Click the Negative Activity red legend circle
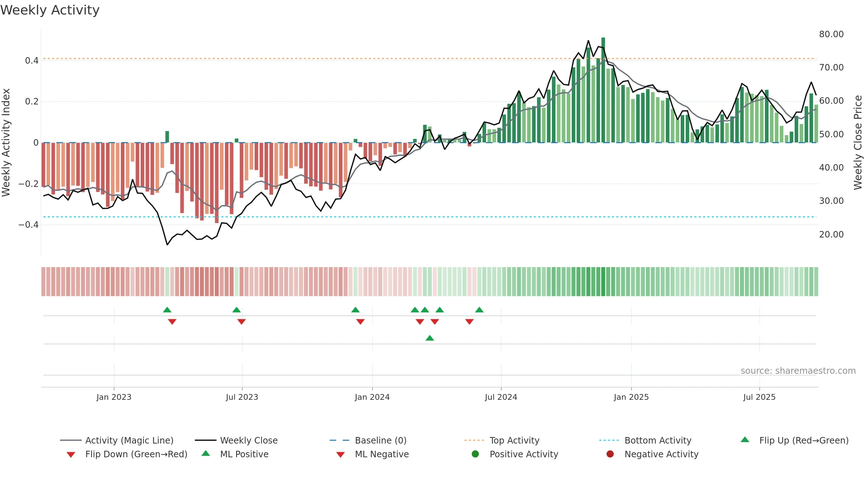Viewport: 868px width, 488px height. (610, 454)
